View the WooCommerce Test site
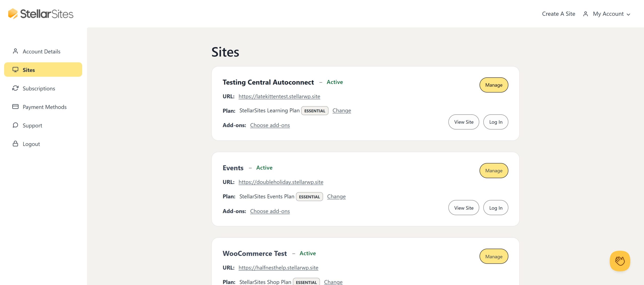644x285 pixels. (464, 284)
